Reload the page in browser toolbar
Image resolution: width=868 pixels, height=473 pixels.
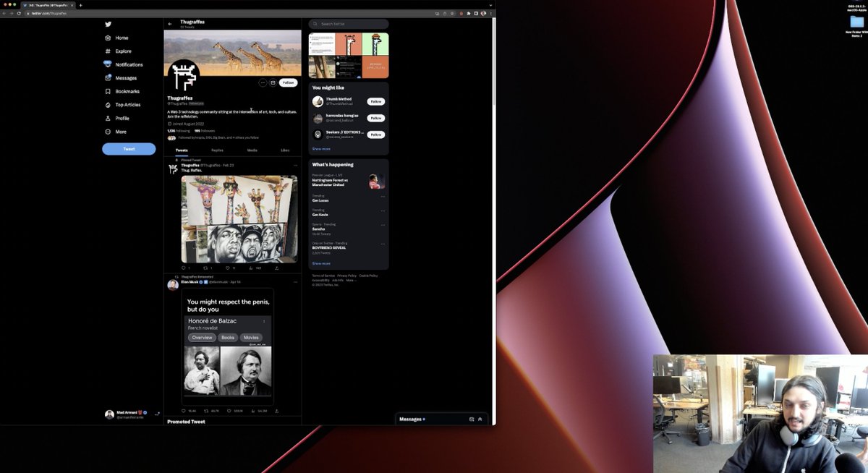[x=19, y=13]
